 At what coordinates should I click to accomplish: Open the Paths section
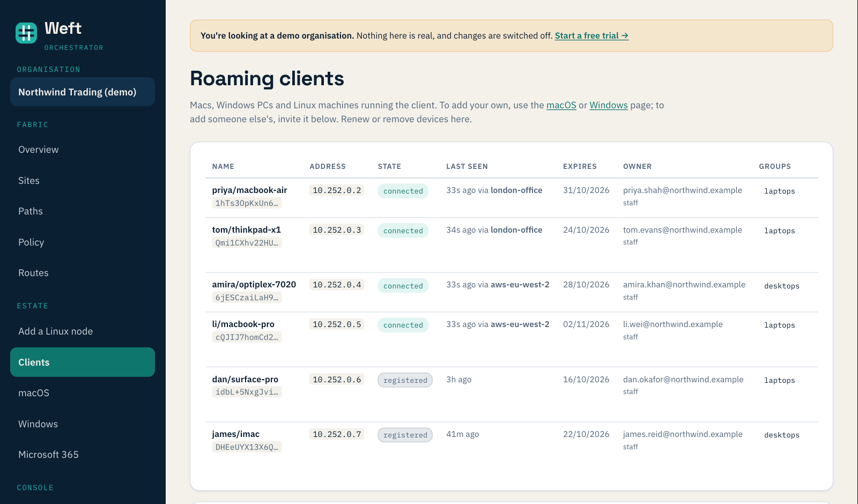83,211
